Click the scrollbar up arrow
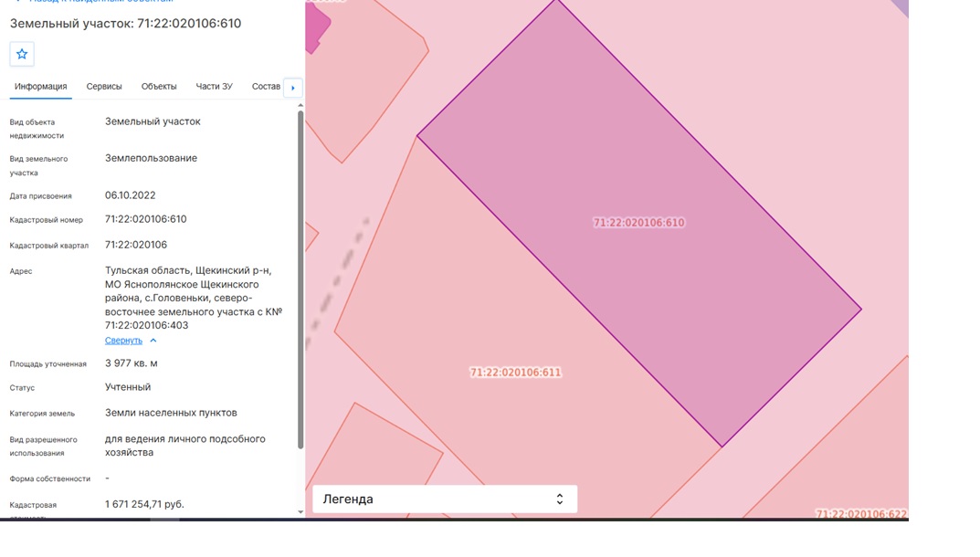The image size is (980, 557). click(300, 106)
